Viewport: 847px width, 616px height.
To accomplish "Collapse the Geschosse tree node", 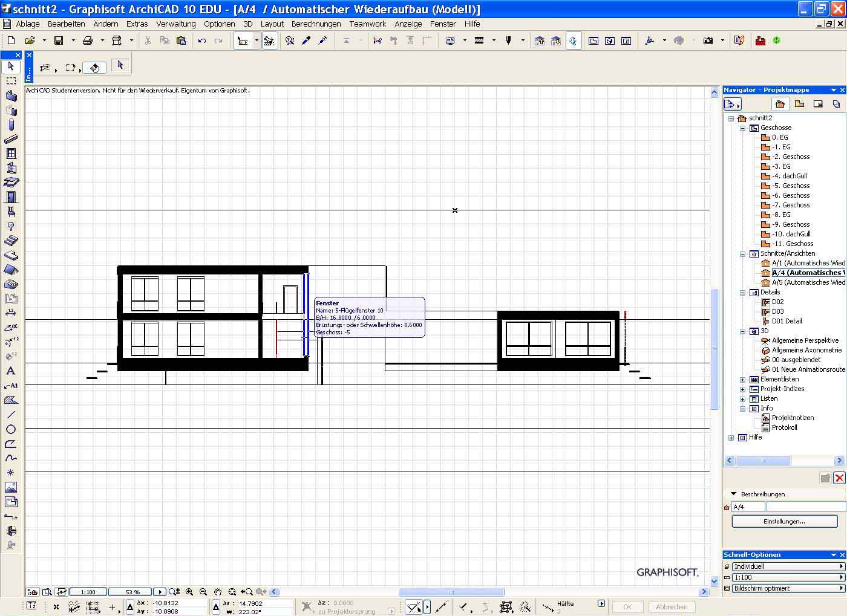I will coord(743,128).
